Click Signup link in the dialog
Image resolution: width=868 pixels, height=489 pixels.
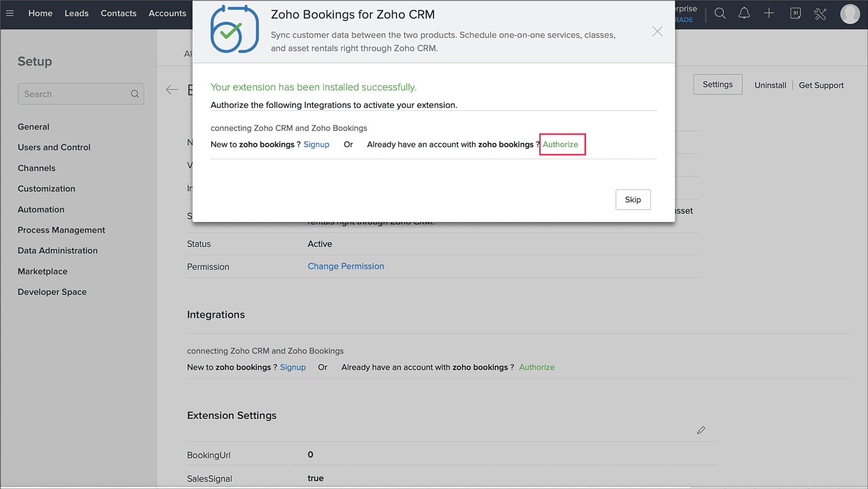tap(316, 144)
